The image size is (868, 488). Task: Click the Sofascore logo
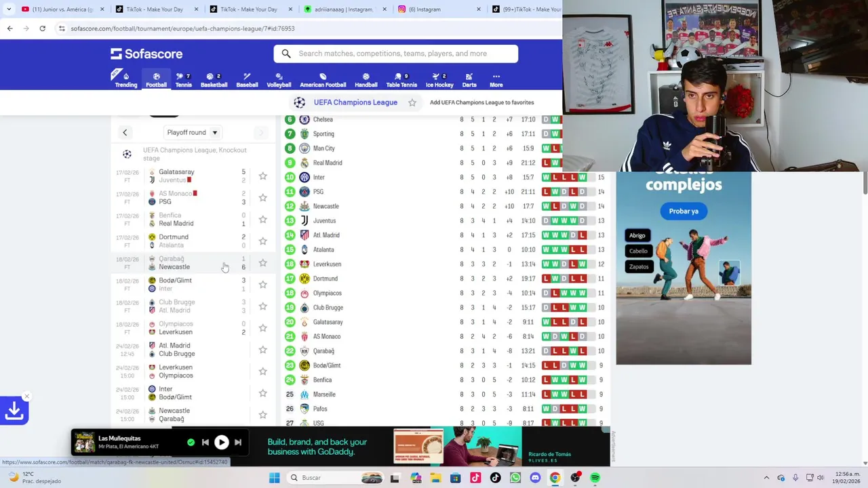coord(146,54)
